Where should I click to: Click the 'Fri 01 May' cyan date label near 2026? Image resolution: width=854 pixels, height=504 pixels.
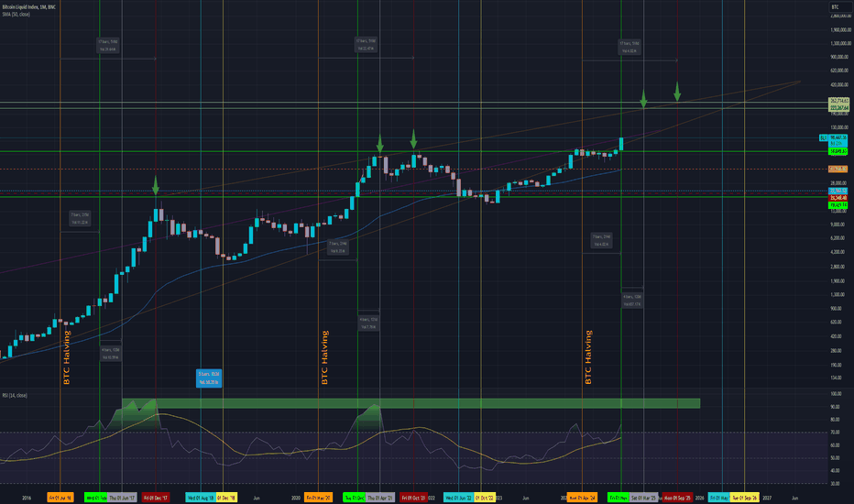719,498
